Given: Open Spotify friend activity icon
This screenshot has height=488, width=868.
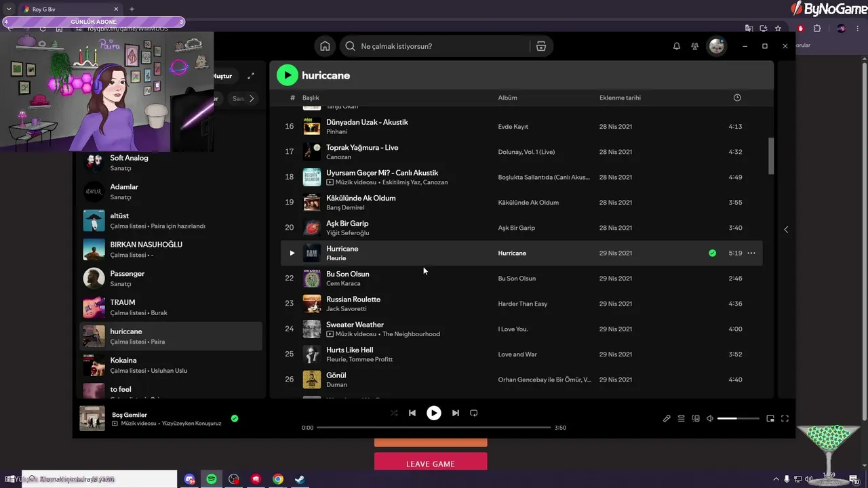Looking at the screenshot, I should 695,46.
